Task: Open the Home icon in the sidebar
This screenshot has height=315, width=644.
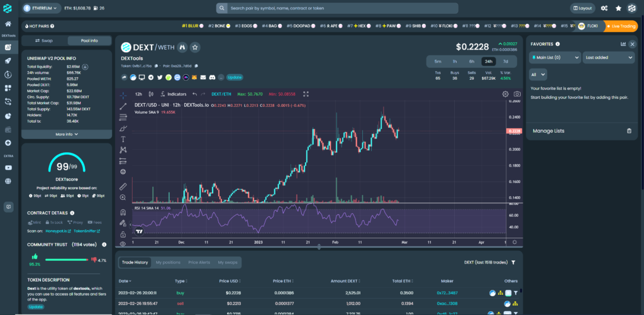Action: 8,25
